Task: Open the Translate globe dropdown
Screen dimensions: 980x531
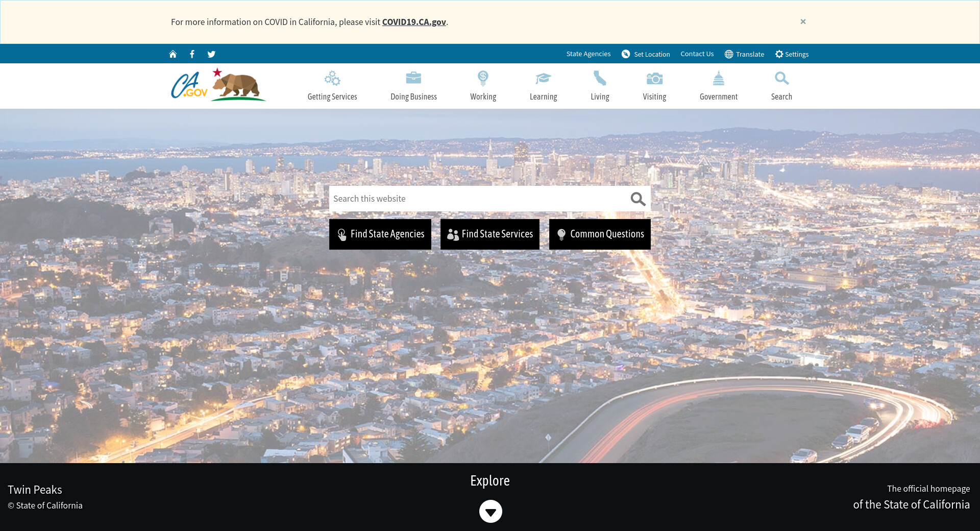Action: tap(744, 54)
